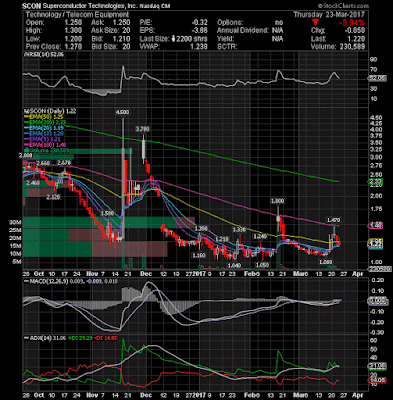Click the ADX 31.06 tag on right axis
Image resolution: width=393 pixels, height=400 pixels.
tap(377, 366)
